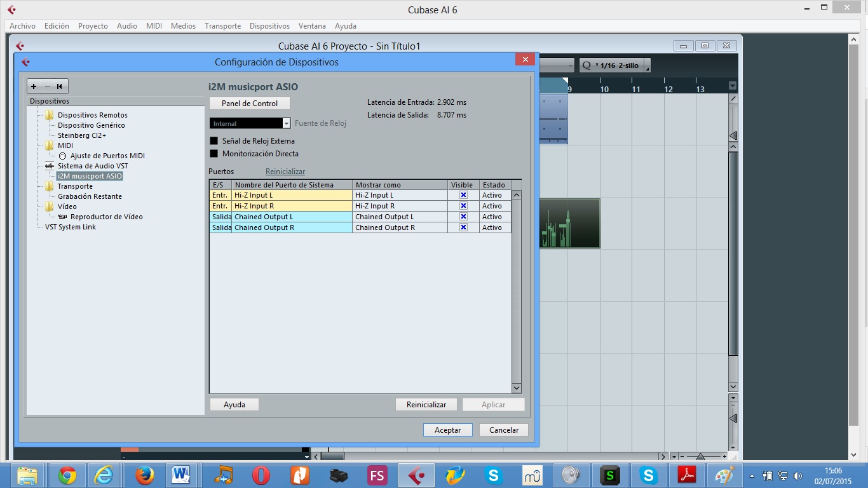Open the Panel de Control button

(250, 103)
